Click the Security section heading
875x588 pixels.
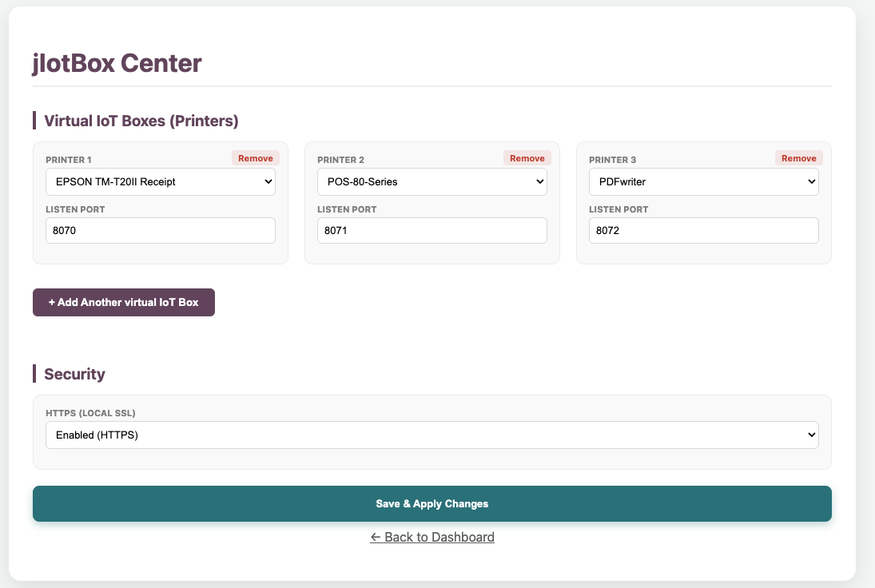coord(75,374)
